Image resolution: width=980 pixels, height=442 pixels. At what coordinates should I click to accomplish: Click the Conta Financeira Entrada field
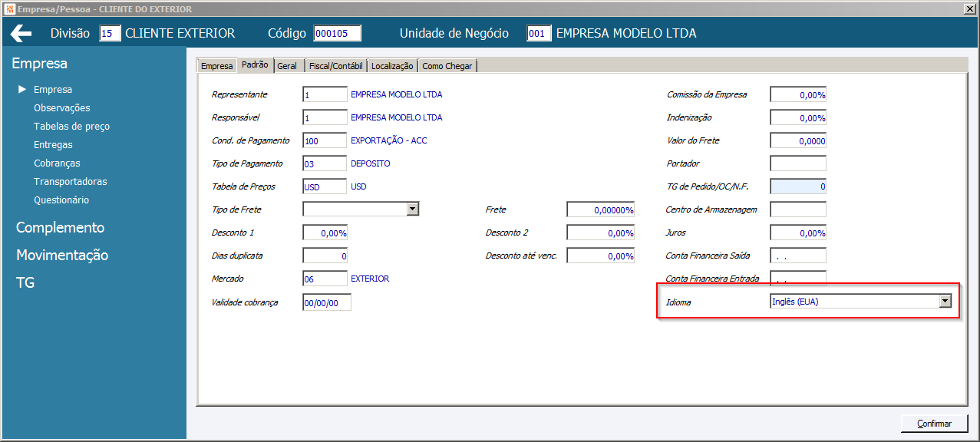click(x=798, y=279)
